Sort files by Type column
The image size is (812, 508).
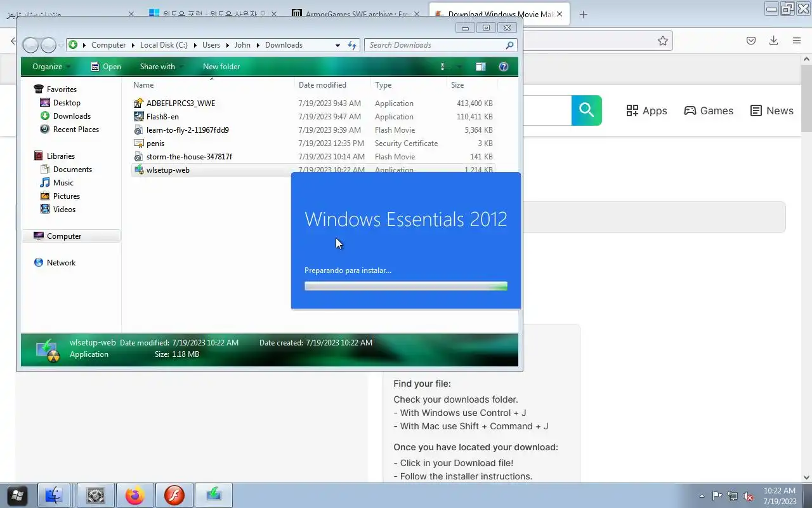pos(409,85)
